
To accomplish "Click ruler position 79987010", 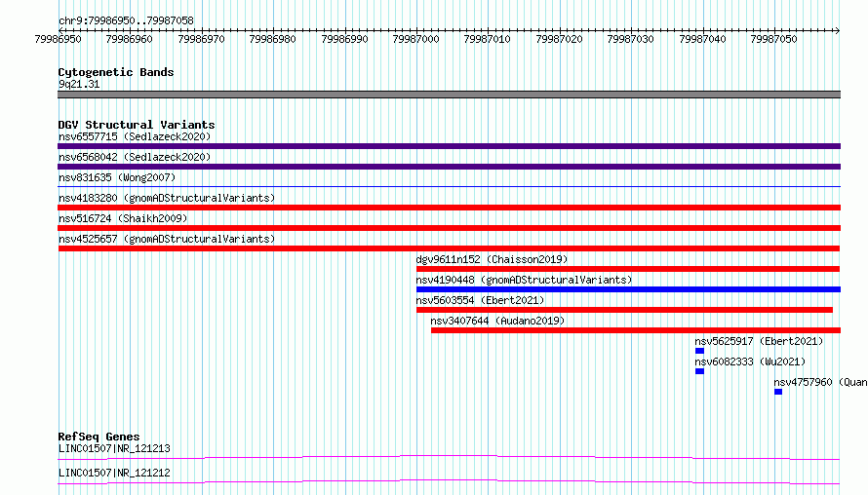I will click(x=487, y=39).
